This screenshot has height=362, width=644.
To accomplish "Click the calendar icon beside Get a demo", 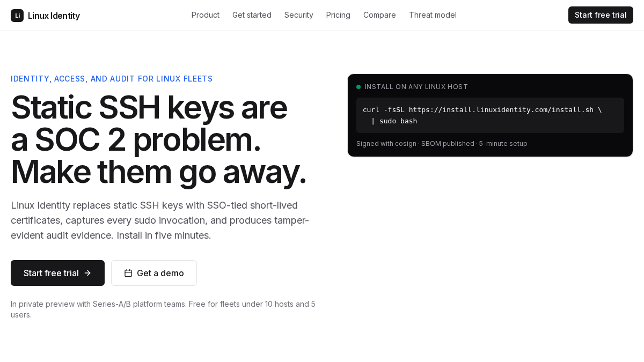I will click(x=128, y=273).
